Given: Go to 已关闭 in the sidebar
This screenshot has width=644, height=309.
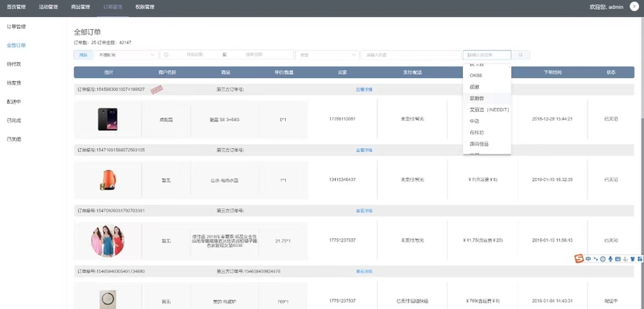Looking at the screenshot, I should pos(14,139).
